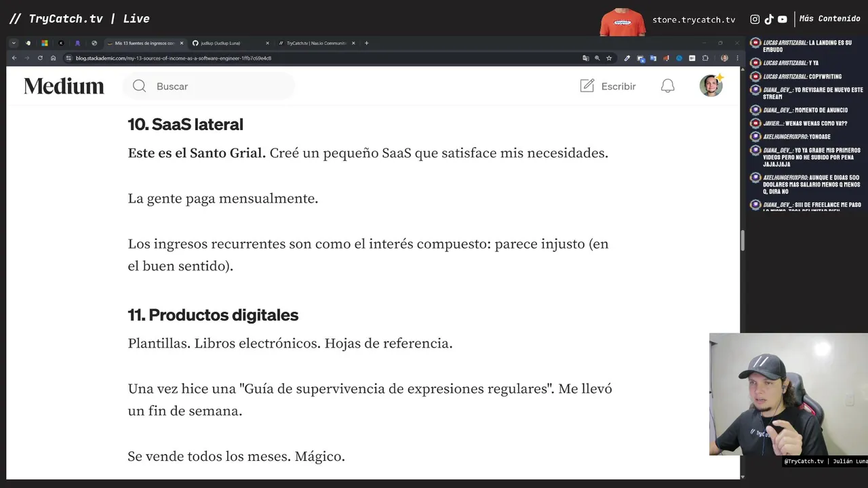
Task: Reload the page
Action: [x=40, y=58]
